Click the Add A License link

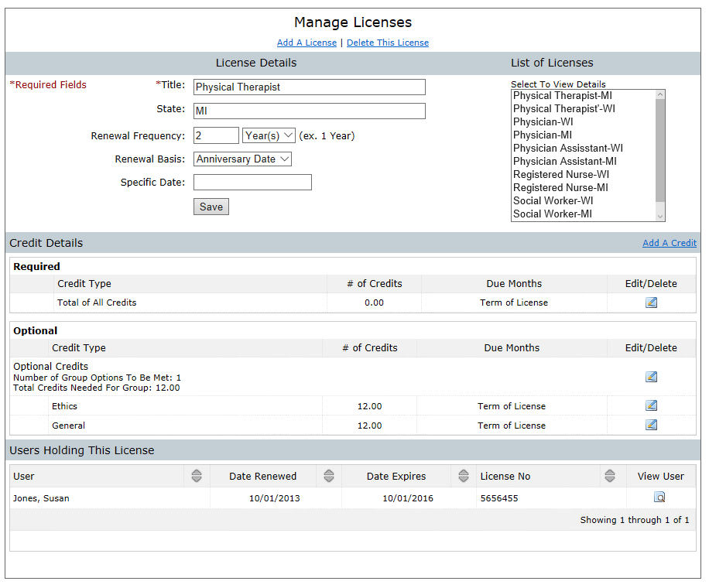click(x=307, y=43)
